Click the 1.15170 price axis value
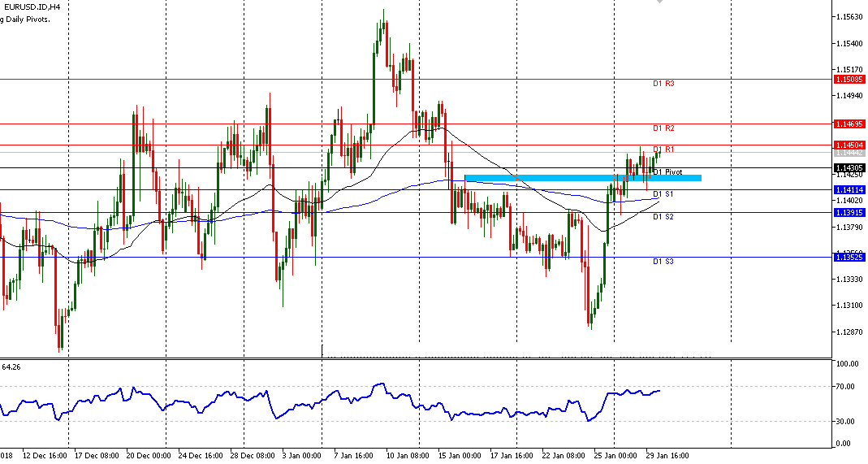Screen dimensions: 868x464 click(x=850, y=70)
